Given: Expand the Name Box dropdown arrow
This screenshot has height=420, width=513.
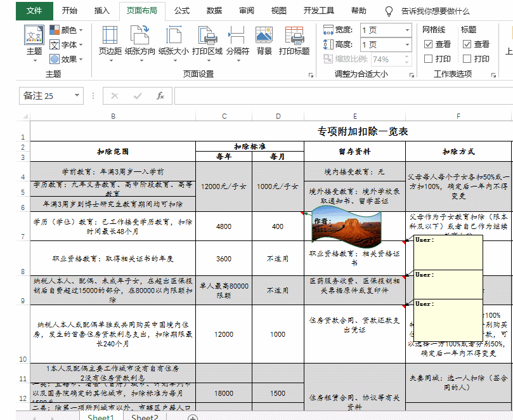Looking at the screenshot, I should pyautogui.click(x=77, y=96).
